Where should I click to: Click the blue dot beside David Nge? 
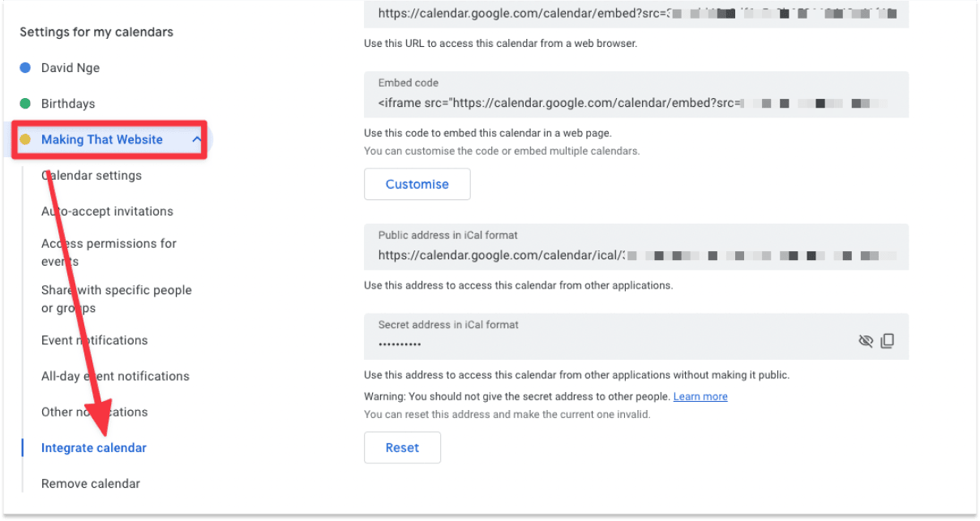pyautogui.click(x=27, y=68)
